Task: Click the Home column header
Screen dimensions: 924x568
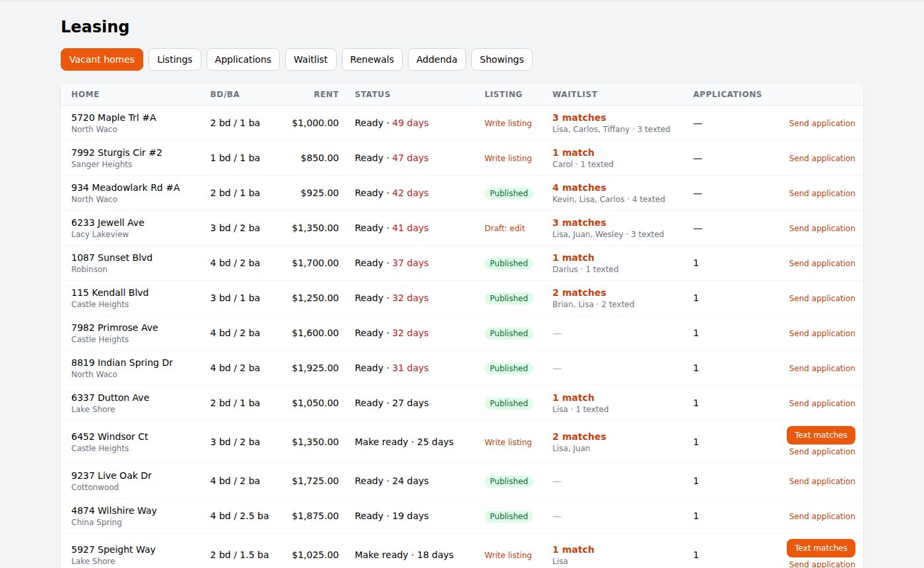Action: point(85,94)
